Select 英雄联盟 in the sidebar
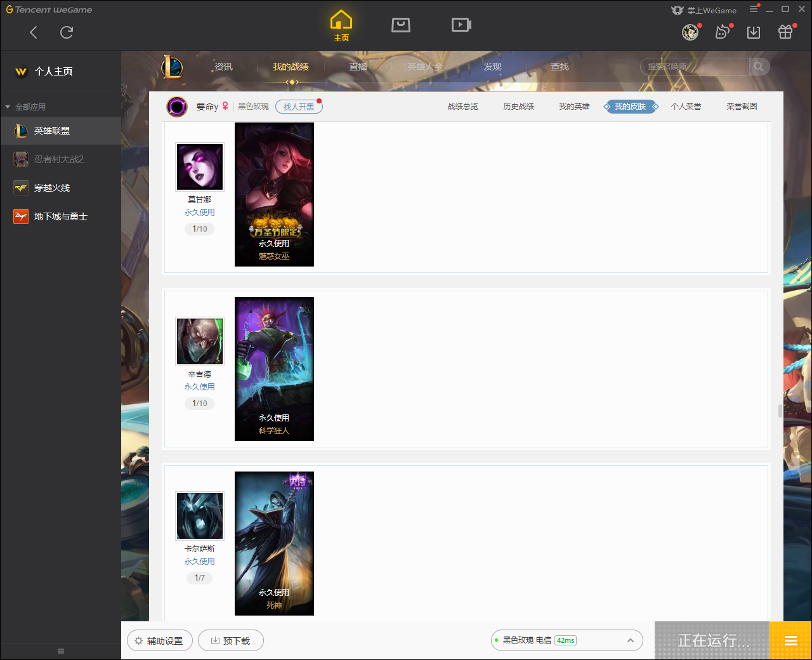 point(60,131)
